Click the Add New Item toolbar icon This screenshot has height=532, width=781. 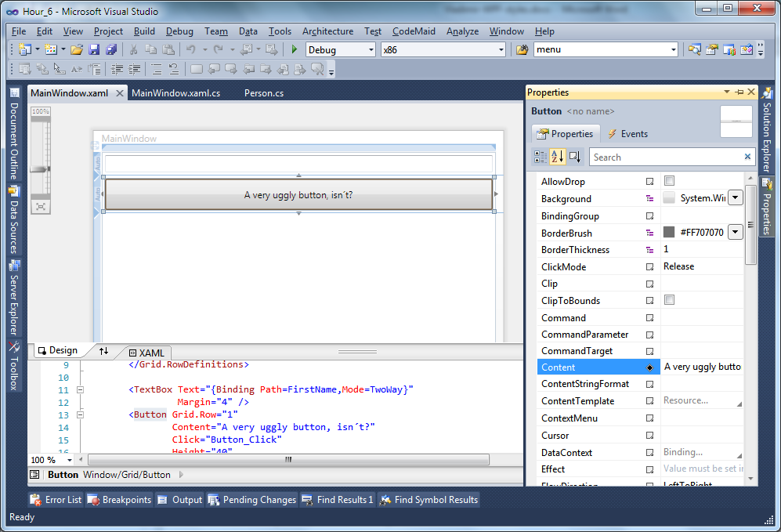pyautogui.click(x=51, y=49)
